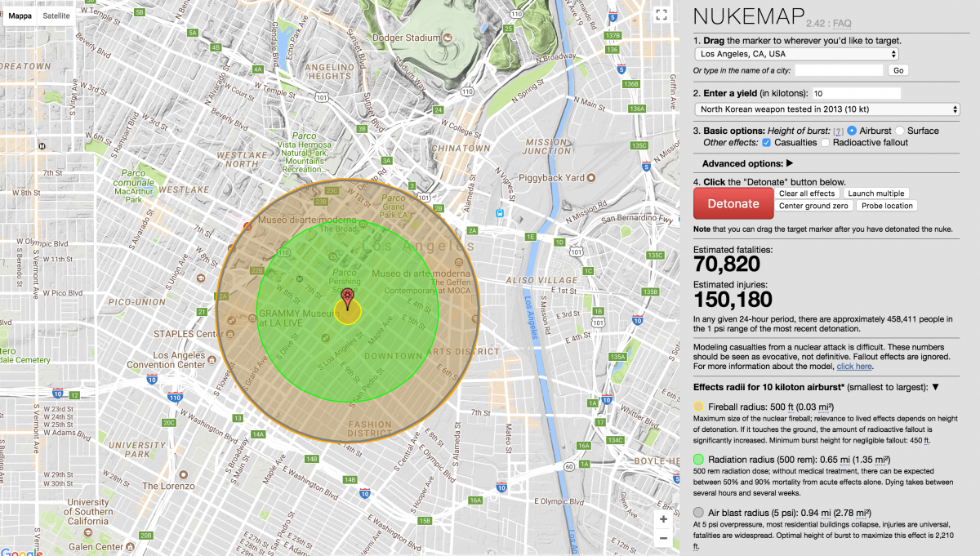Screen dimensions: 980x556
Task: Zoom out with the map minus button
Action: 663,538
